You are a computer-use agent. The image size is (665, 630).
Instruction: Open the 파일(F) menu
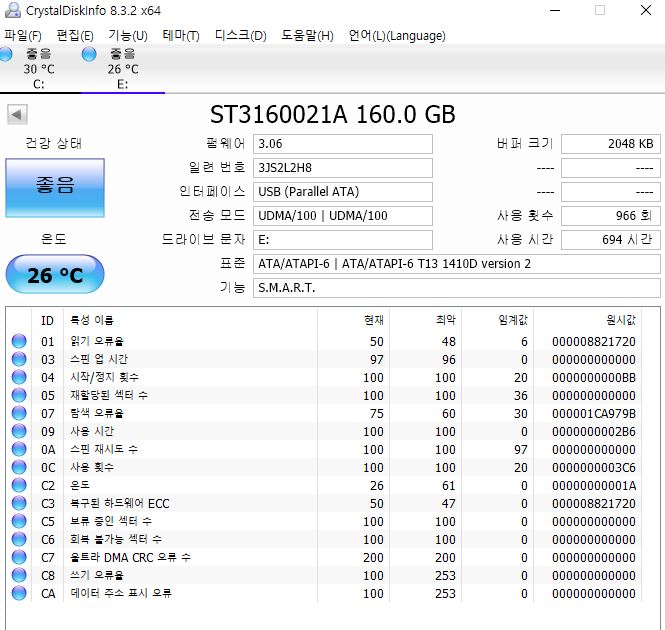pyautogui.click(x=23, y=36)
